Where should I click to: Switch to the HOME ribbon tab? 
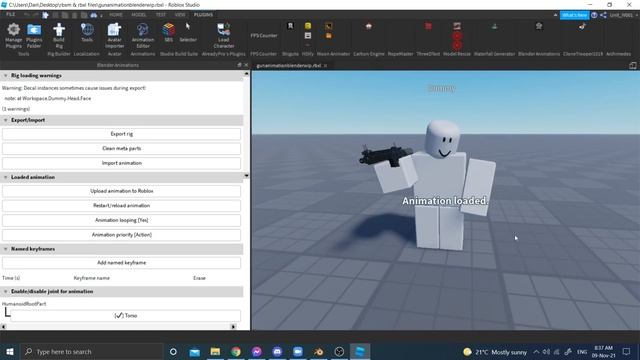116,14
